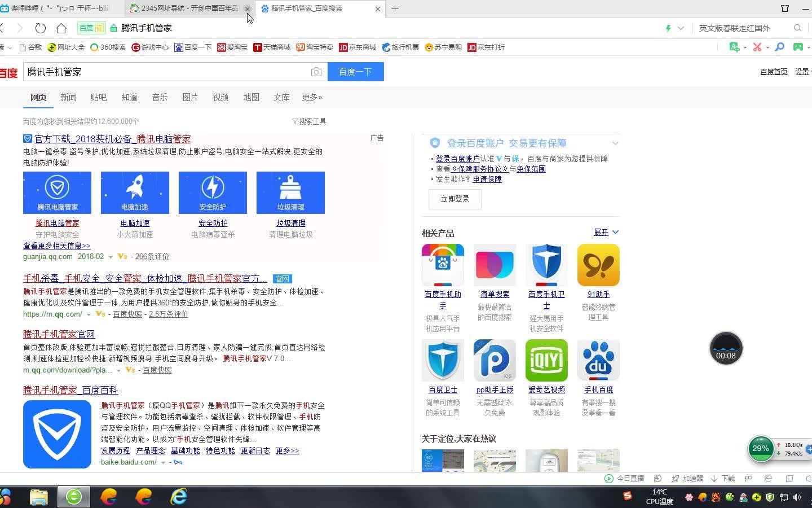Open dropdown arrow after baike.baidu.com/
812x508 pixels.
(x=163, y=462)
